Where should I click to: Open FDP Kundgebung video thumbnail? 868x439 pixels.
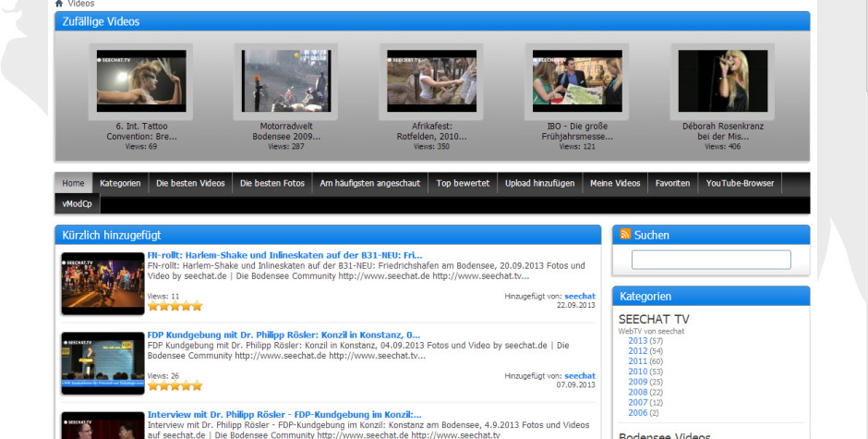[x=103, y=363]
